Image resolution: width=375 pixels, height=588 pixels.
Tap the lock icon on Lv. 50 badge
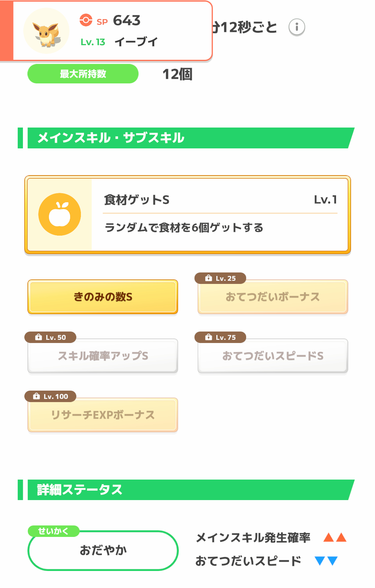coord(38,337)
